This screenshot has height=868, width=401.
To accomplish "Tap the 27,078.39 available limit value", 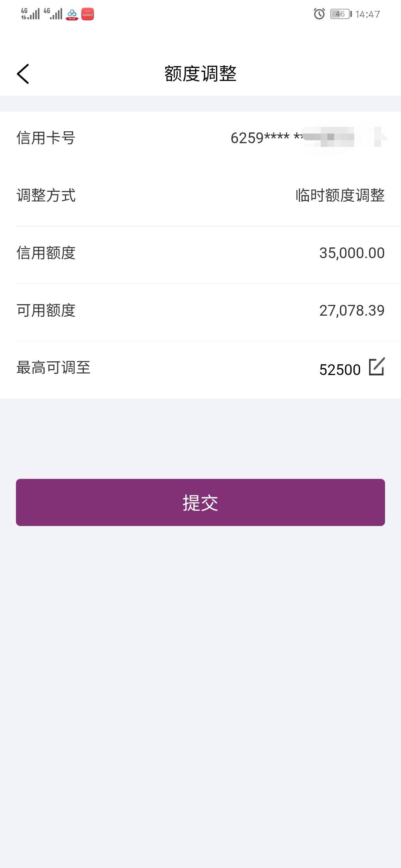I will click(x=352, y=310).
